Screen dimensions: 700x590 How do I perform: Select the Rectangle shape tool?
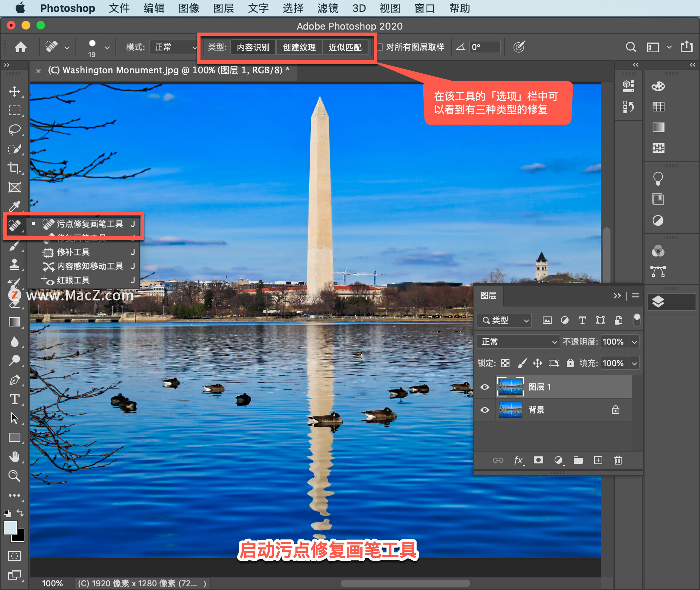(14, 438)
